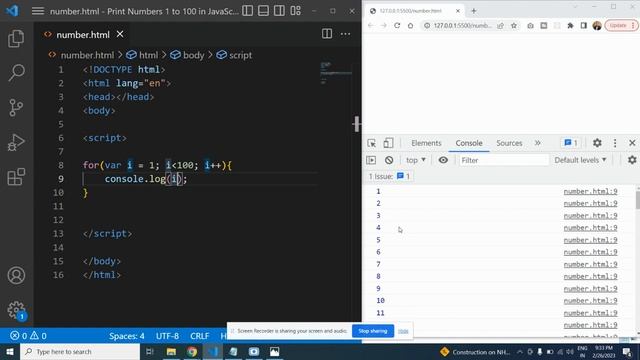The image size is (640, 360).
Task: Open the top JavaScript context dropdown
Action: [x=416, y=160]
